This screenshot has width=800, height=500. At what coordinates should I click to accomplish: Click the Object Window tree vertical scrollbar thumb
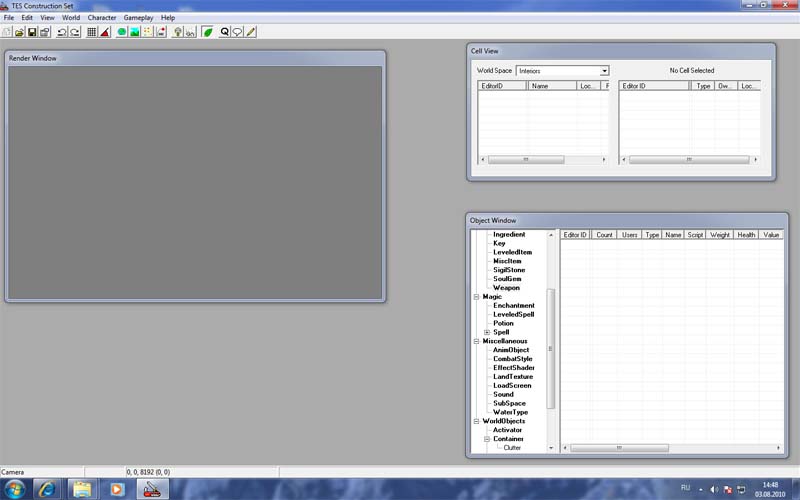point(551,349)
